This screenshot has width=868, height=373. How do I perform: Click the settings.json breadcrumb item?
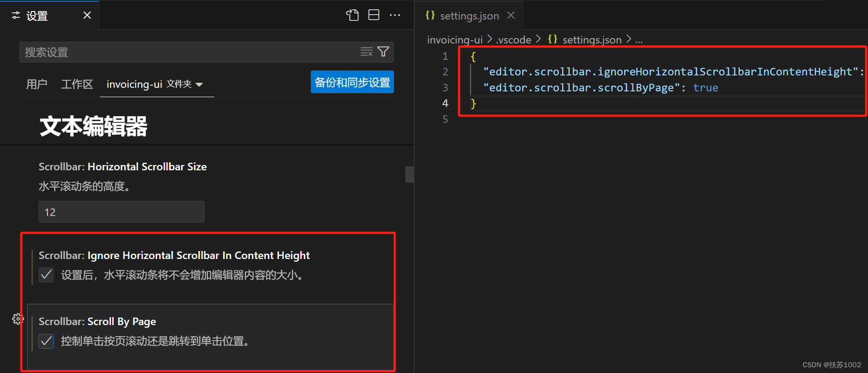[x=585, y=40]
